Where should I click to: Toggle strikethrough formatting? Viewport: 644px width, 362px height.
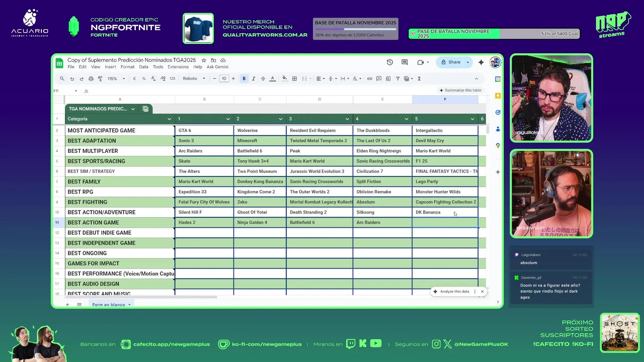pyautogui.click(x=263, y=78)
